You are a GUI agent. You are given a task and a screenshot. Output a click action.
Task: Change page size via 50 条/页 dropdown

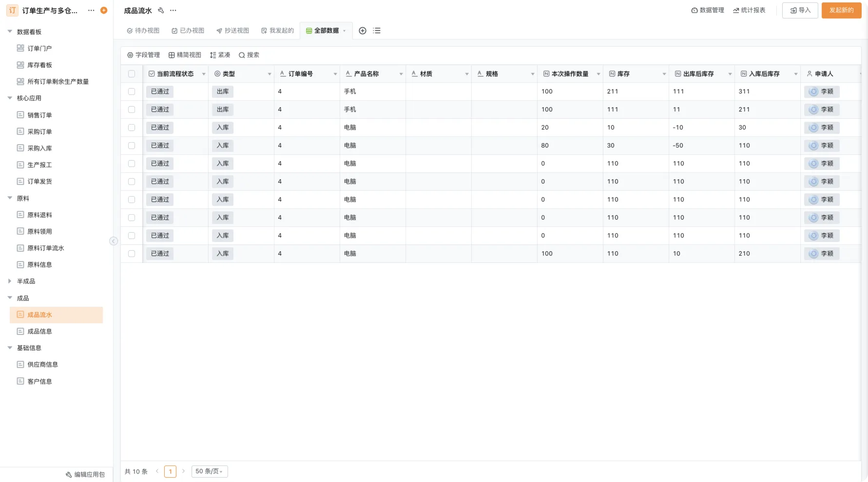point(210,471)
